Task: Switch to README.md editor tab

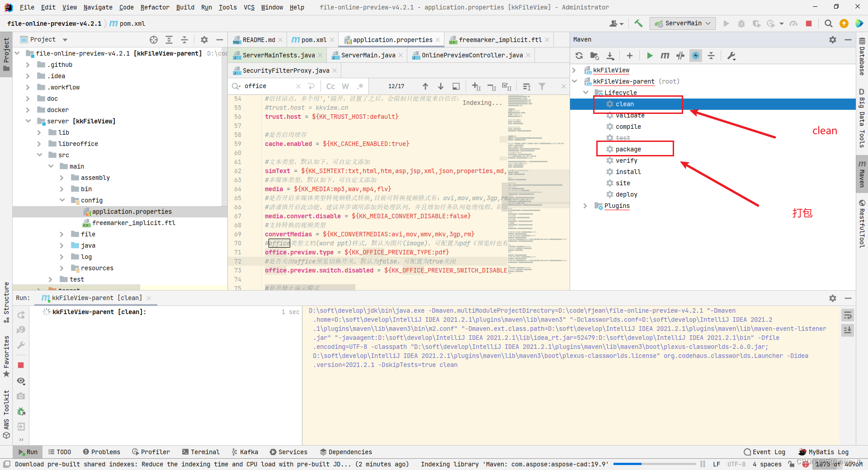Action: click(258, 40)
